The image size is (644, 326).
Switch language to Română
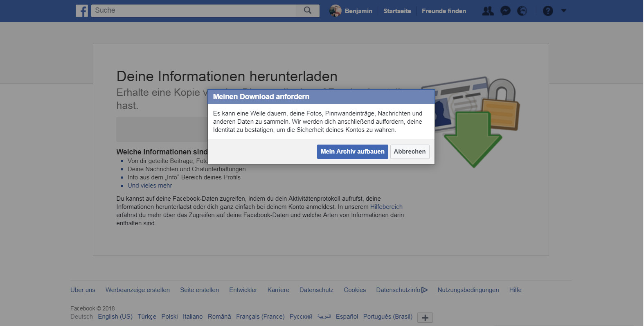pyautogui.click(x=219, y=317)
